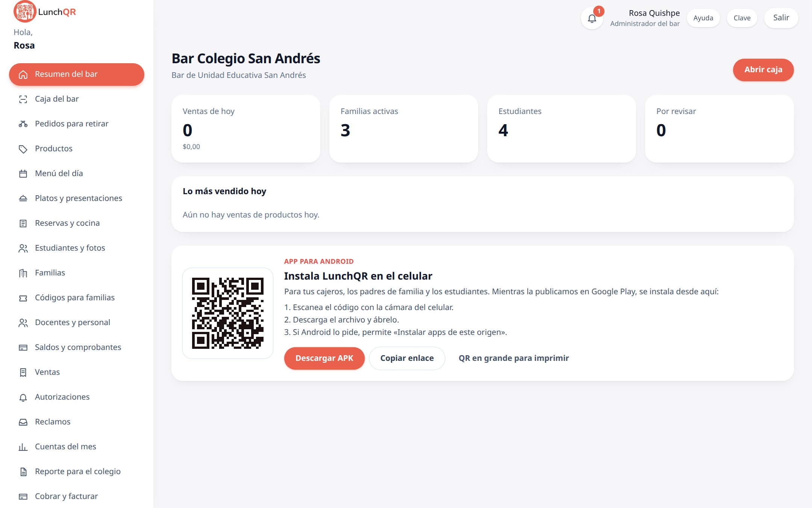812x508 pixels.
Task: Click the Abrir caja button
Action: click(763, 70)
